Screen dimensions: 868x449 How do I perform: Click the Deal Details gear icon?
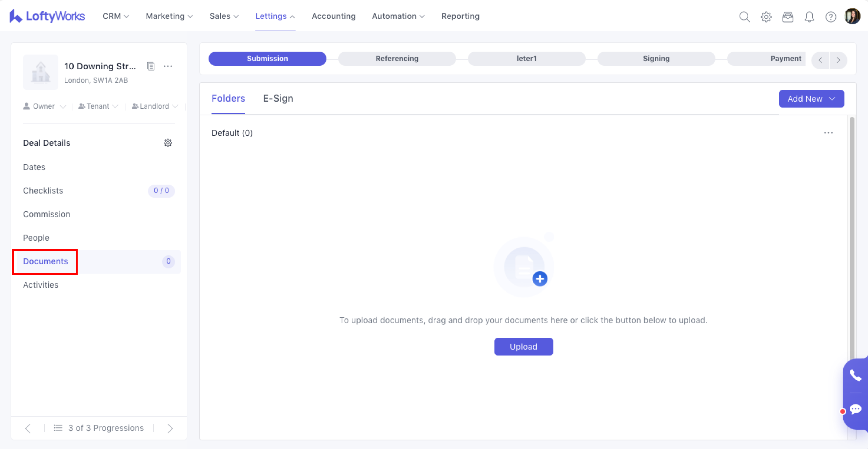[x=168, y=143]
